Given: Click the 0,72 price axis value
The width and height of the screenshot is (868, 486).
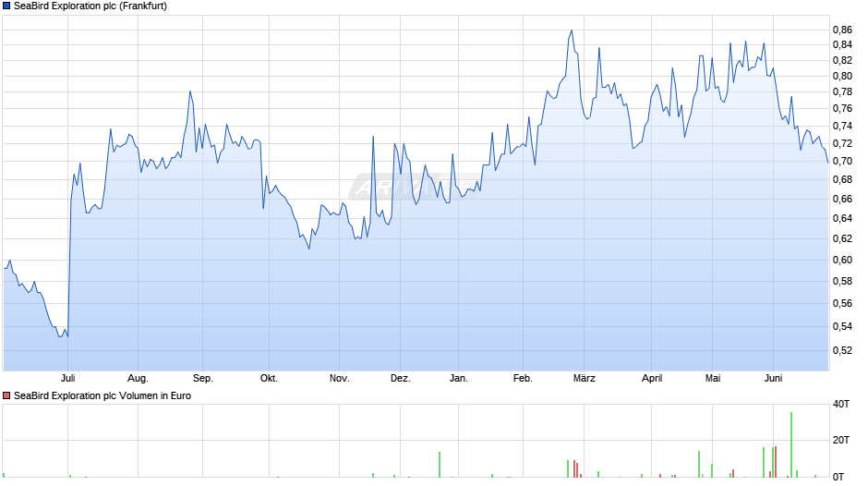Looking at the screenshot, I should (x=842, y=143).
